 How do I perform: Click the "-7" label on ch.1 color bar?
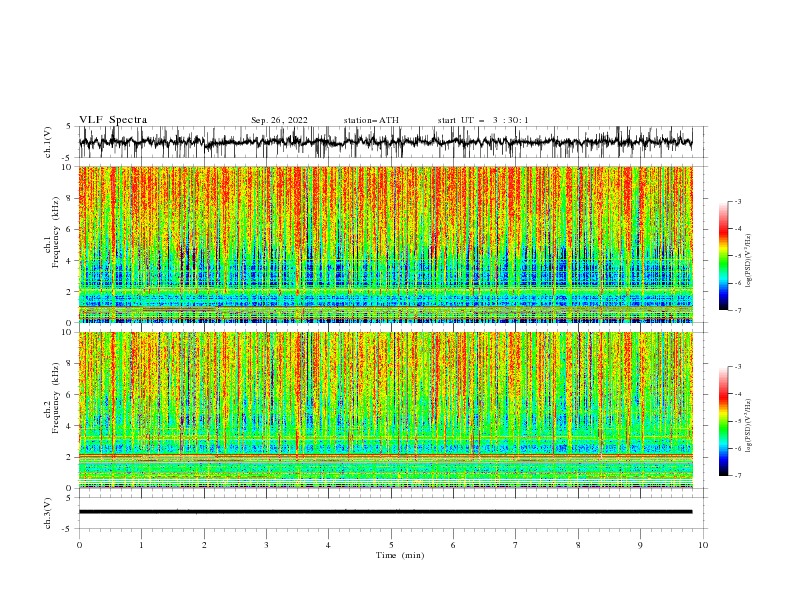click(x=738, y=311)
